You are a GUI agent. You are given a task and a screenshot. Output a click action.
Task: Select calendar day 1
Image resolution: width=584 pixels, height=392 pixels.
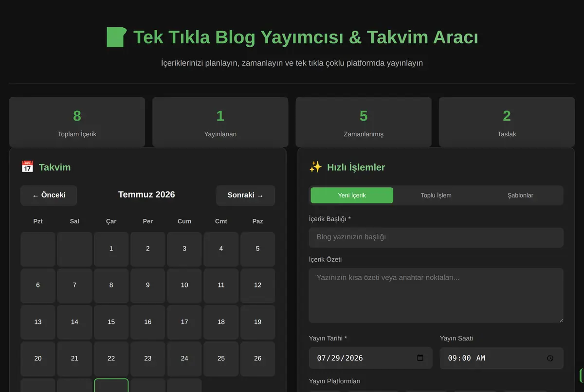111,249
